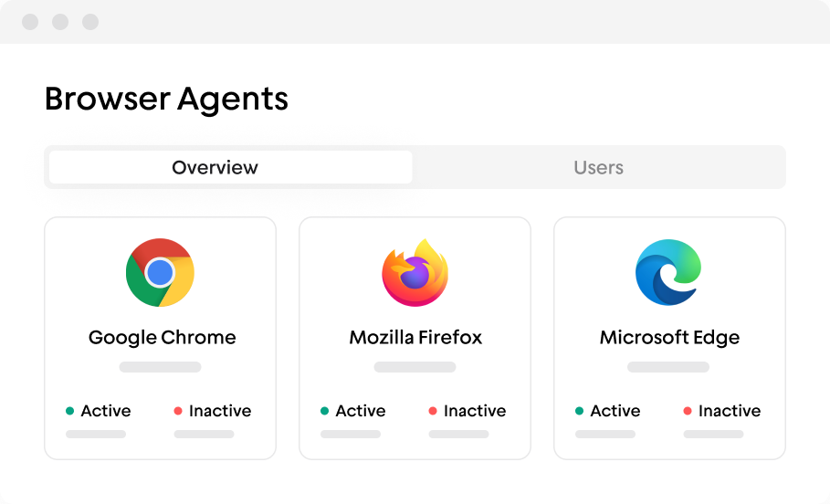
Task: Open the Mozilla Firefox card title
Action: click(x=415, y=337)
